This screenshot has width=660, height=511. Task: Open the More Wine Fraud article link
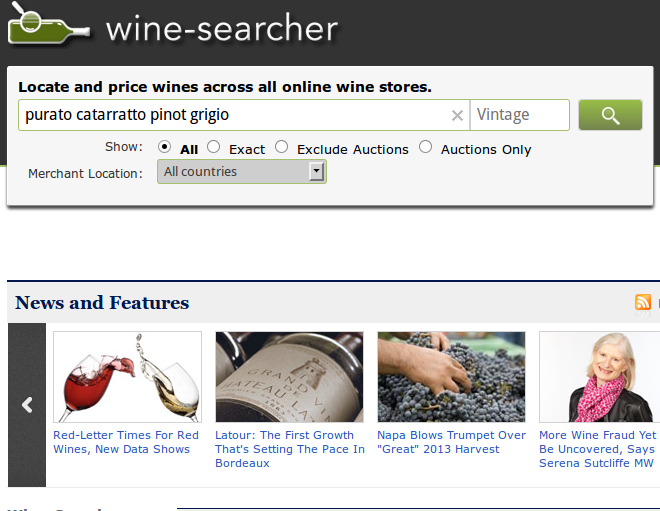pyautogui.click(x=598, y=449)
